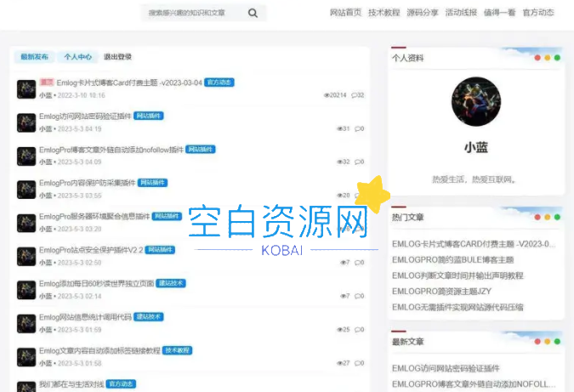Open the EmlogPro博客文章外链自动添加nofollow插件 article
574x392 pixels.
point(111,150)
